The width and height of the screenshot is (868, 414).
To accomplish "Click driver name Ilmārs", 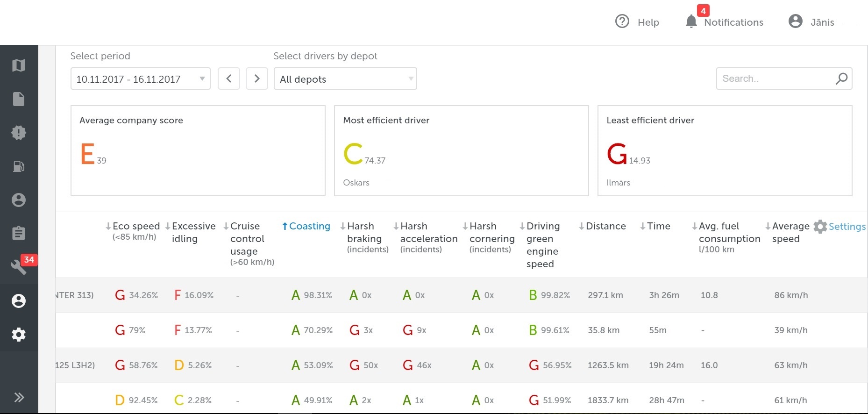I will pos(618,183).
